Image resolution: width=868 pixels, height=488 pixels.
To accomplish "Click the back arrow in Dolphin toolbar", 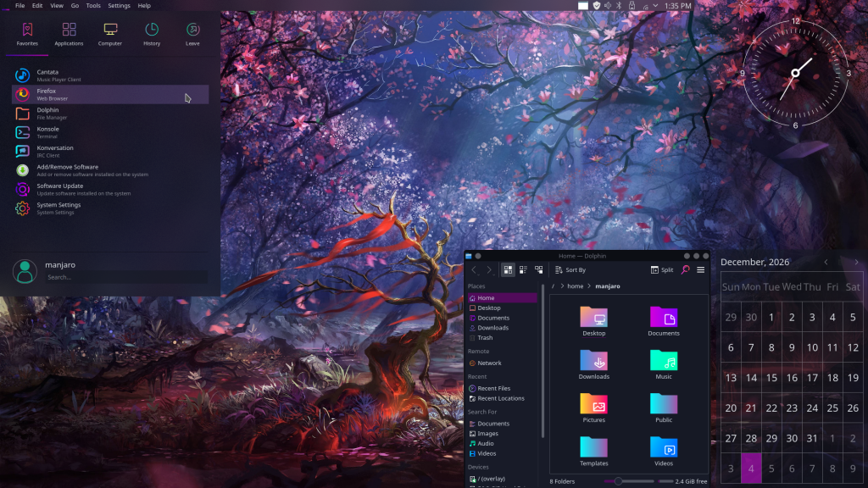I will (x=475, y=270).
